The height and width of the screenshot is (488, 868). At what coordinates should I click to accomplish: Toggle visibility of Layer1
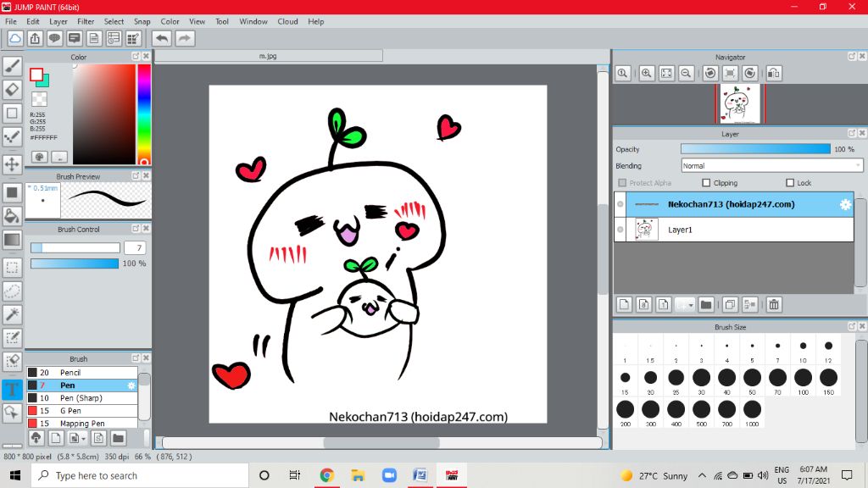coord(620,230)
